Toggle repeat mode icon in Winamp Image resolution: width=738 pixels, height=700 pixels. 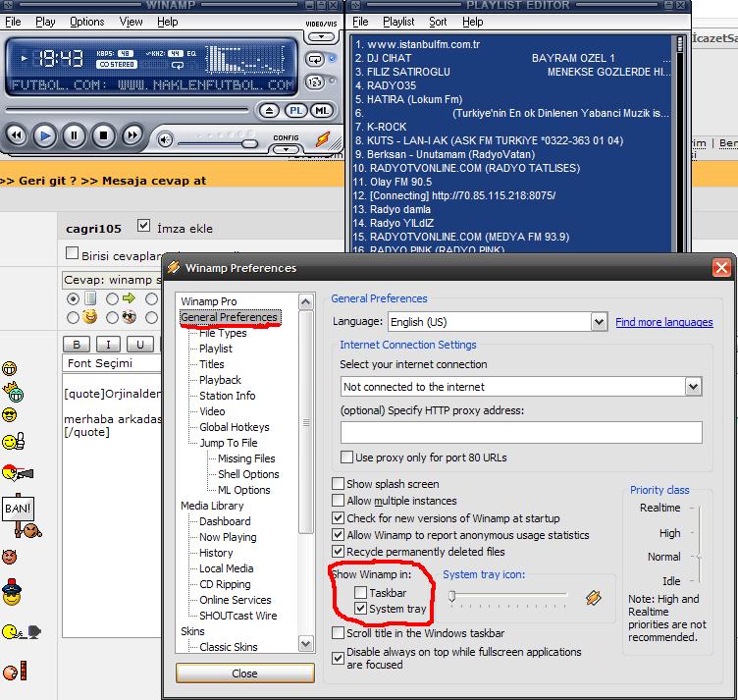[x=315, y=59]
